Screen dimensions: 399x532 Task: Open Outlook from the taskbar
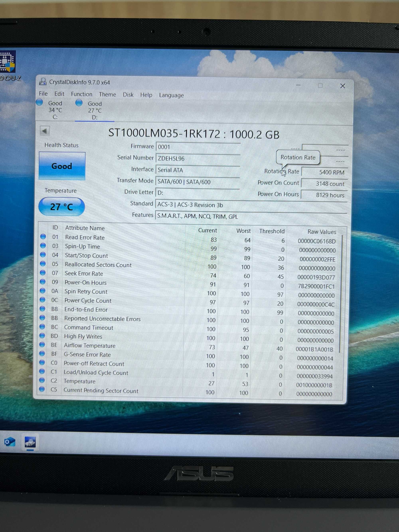point(10,442)
